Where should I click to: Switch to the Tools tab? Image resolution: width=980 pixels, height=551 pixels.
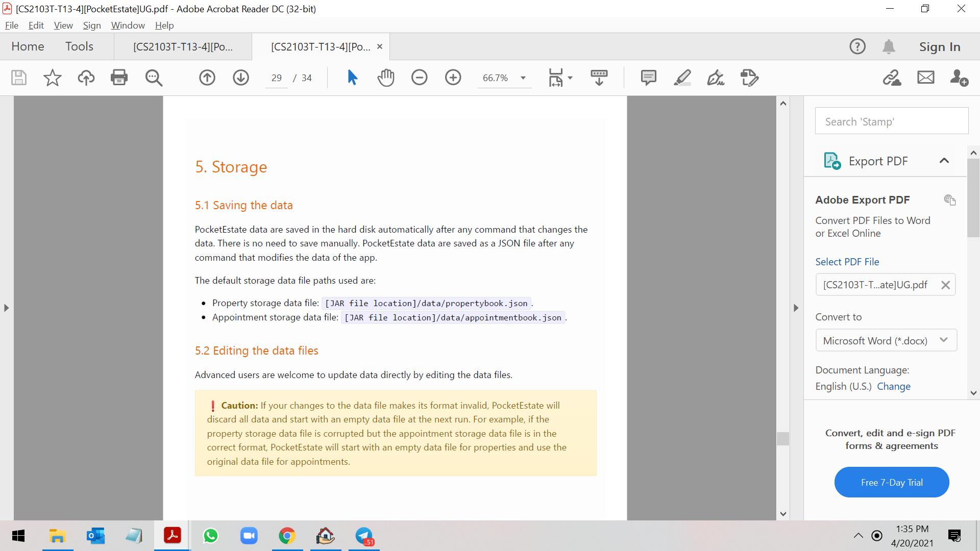click(x=79, y=46)
